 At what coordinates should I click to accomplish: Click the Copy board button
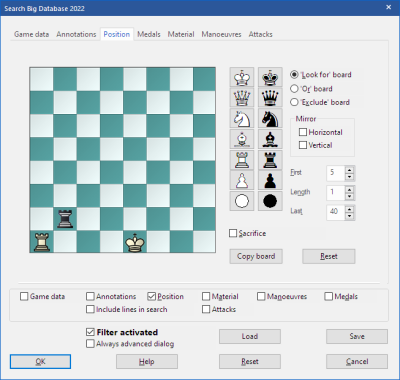pos(256,256)
